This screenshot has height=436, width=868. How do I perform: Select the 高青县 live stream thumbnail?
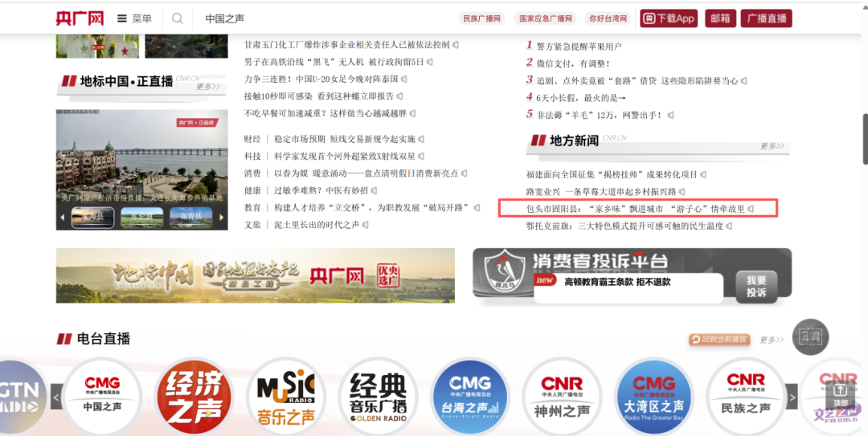[190, 218]
